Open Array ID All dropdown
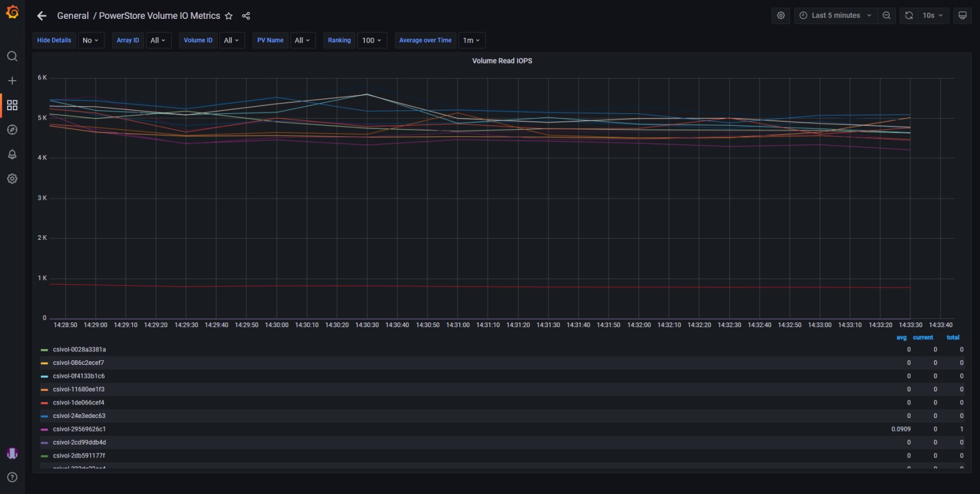This screenshot has width=980, height=494. (158, 40)
